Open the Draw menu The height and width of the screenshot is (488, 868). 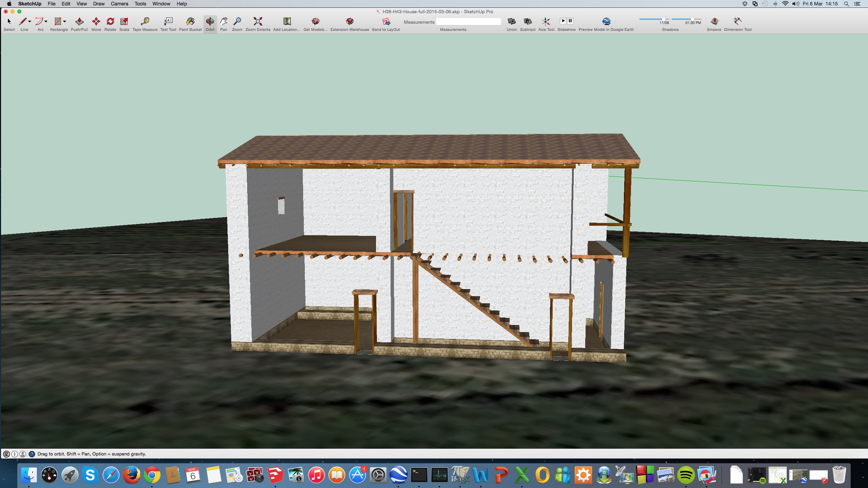point(99,4)
